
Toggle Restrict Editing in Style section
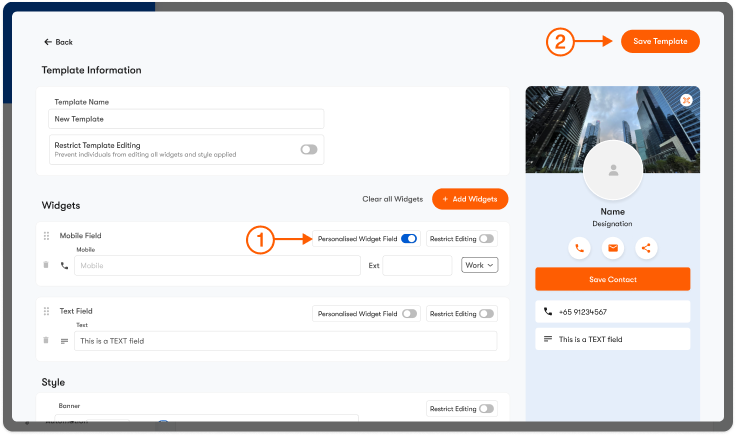coord(487,408)
